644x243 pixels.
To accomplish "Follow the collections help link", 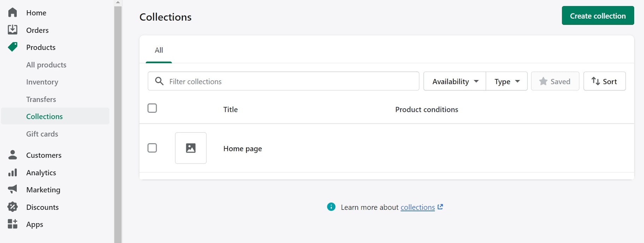I will click(418, 207).
